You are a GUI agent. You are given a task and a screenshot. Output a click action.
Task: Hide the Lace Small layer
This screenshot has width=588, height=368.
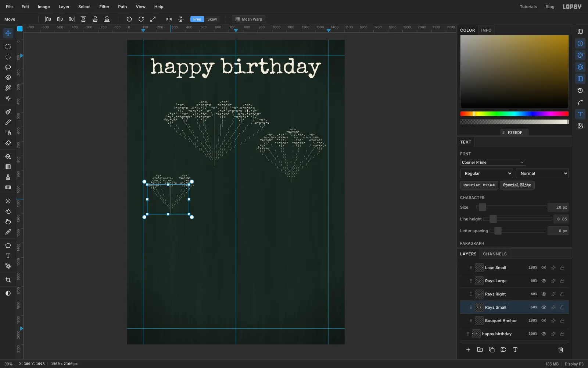click(x=544, y=268)
